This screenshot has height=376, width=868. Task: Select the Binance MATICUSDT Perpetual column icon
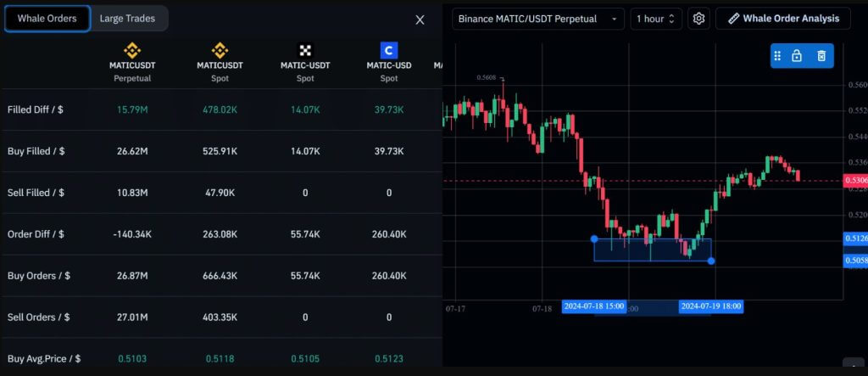(x=131, y=51)
